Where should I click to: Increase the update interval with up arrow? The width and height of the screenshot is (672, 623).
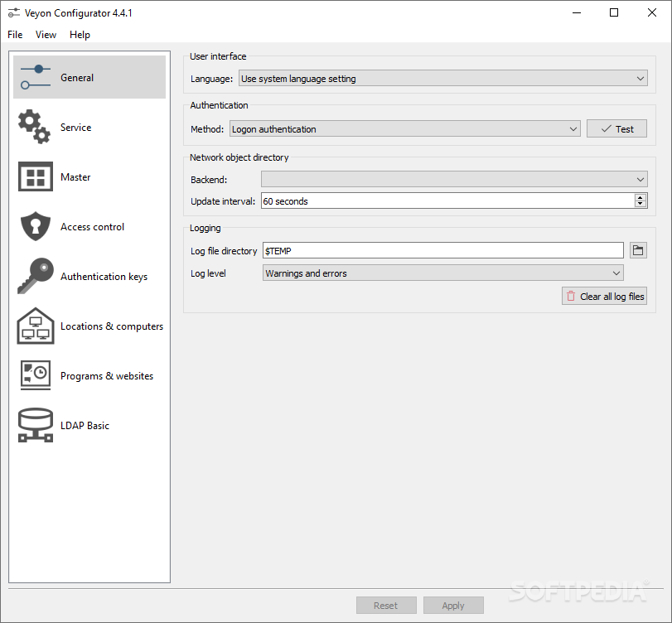[641, 197]
